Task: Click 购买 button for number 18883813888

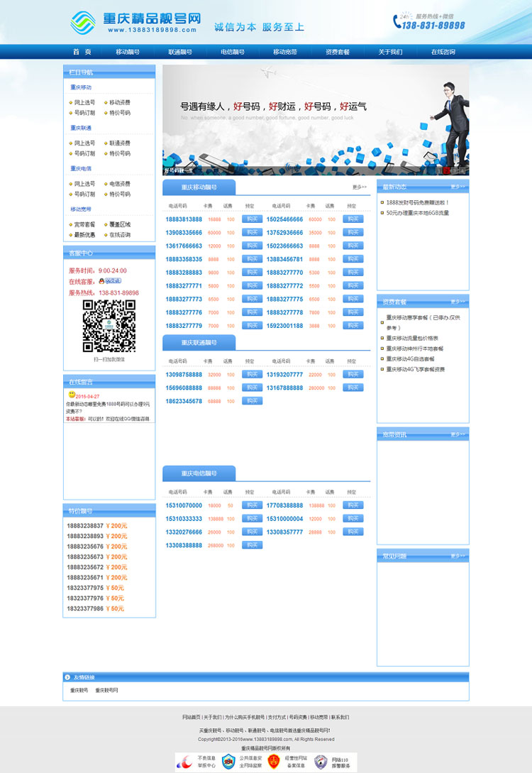Action: click(x=252, y=219)
